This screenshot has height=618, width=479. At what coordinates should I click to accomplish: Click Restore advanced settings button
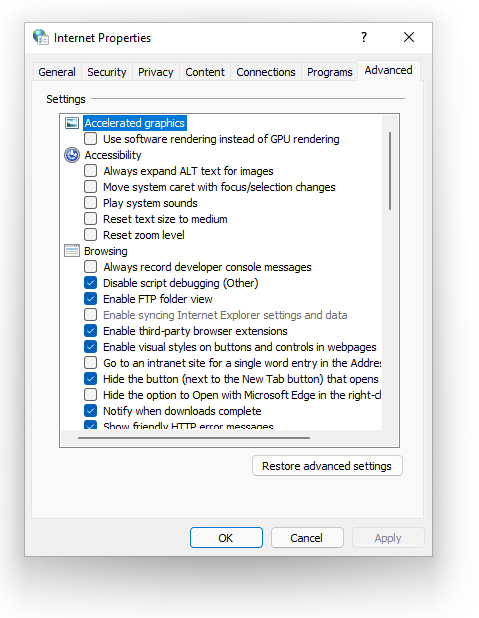(x=327, y=466)
